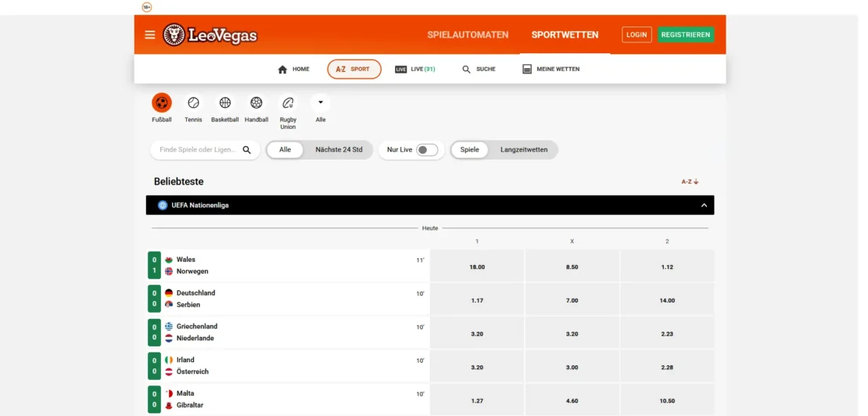Bet on Serbien win at 14.00

coord(667,300)
